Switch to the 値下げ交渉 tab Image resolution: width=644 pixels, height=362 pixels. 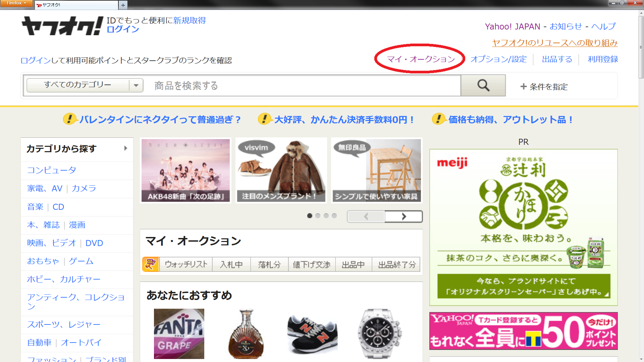312,264
